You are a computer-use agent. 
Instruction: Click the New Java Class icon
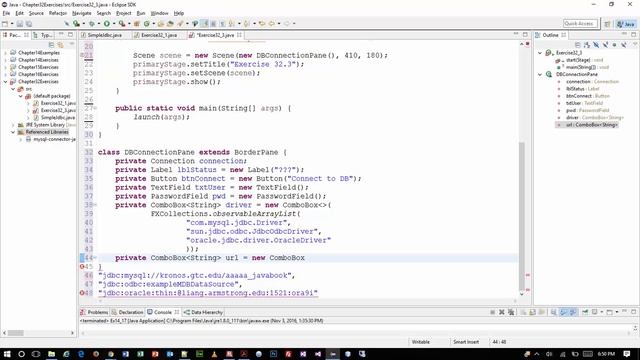click(147, 24)
